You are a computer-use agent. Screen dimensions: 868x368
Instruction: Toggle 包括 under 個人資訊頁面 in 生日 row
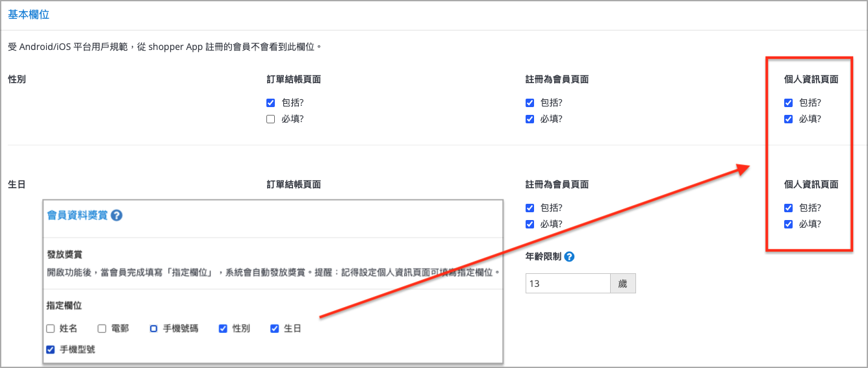click(x=789, y=208)
